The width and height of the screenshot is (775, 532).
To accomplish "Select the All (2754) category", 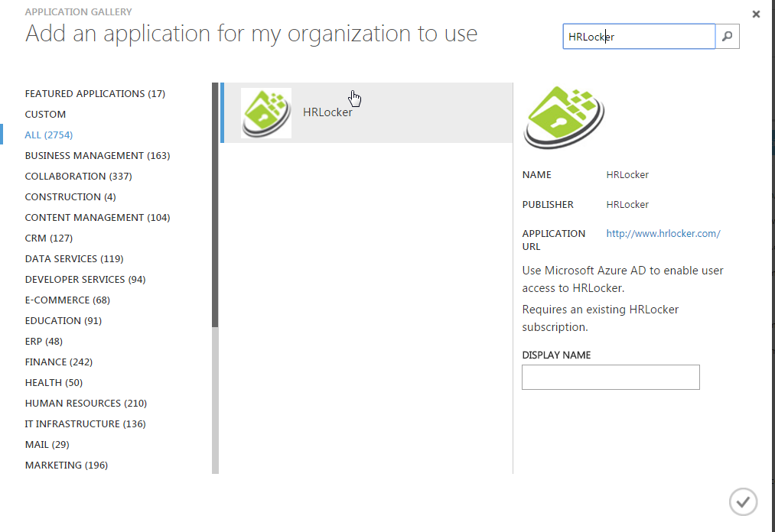I will (x=49, y=135).
